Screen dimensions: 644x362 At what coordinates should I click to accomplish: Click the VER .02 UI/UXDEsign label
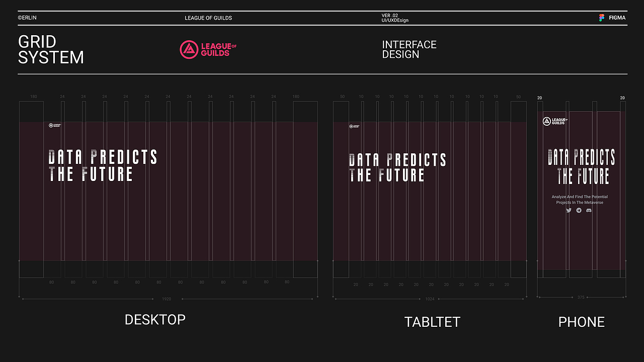pyautogui.click(x=394, y=18)
